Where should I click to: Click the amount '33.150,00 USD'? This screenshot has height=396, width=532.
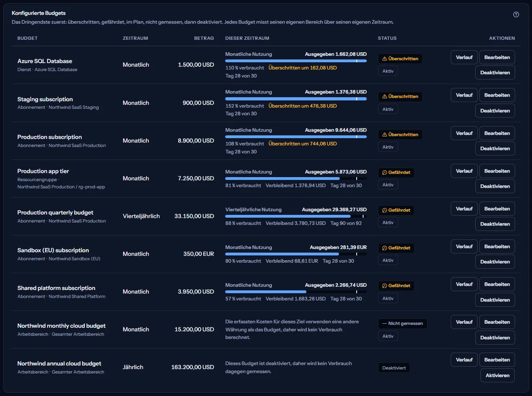pyautogui.click(x=194, y=216)
